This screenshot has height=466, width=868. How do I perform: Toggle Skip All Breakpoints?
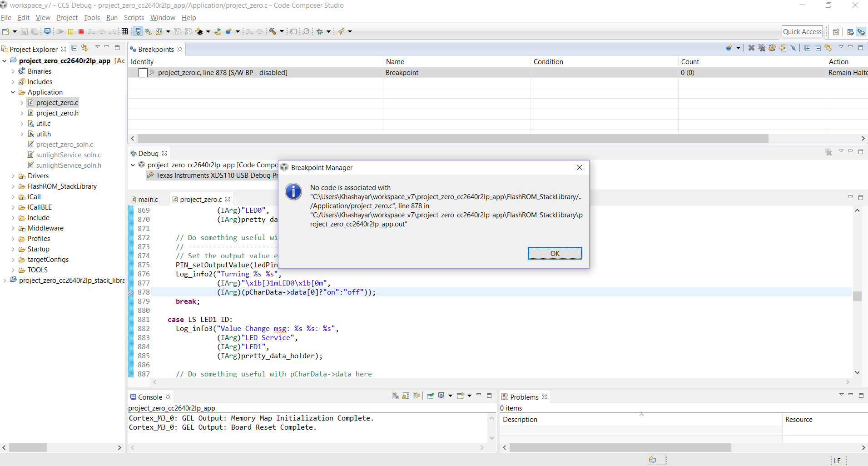pyautogui.click(x=793, y=48)
